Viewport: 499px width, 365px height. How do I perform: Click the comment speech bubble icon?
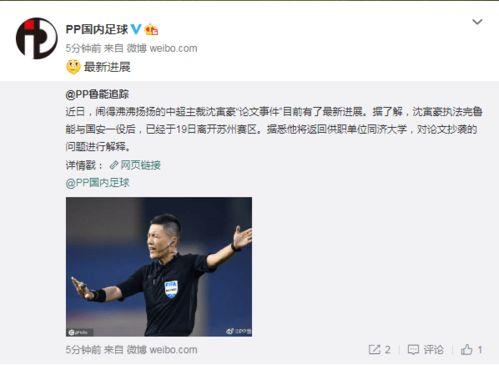[x=413, y=350]
